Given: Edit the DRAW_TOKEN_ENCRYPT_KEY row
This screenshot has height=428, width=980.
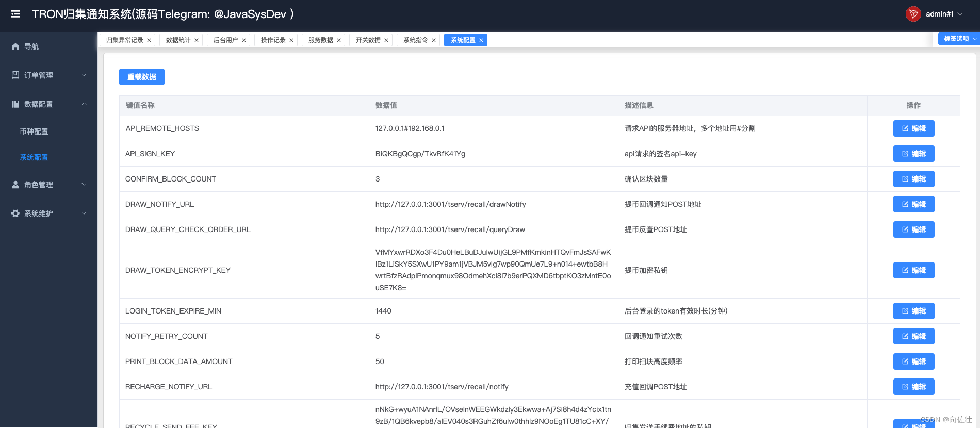Looking at the screenshot, I should tap(913, 270).
